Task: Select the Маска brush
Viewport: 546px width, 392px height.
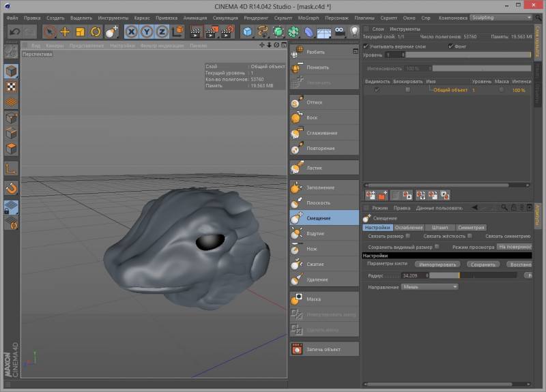Action: coord(324,299)
